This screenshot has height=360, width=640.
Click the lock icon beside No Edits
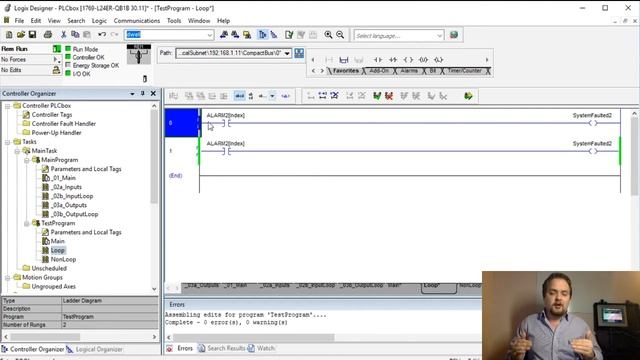click(x=56, y=70)
